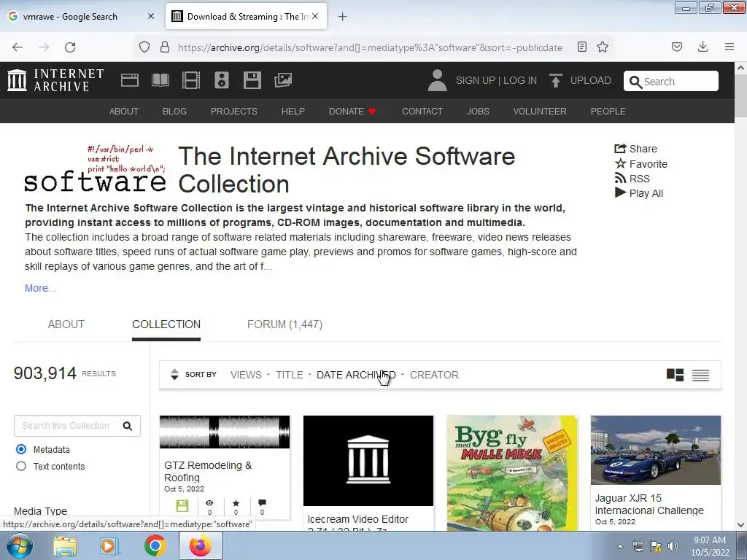Open PEOPLE in the navigation bar
747x560 pixels.
tap(608, 112)
